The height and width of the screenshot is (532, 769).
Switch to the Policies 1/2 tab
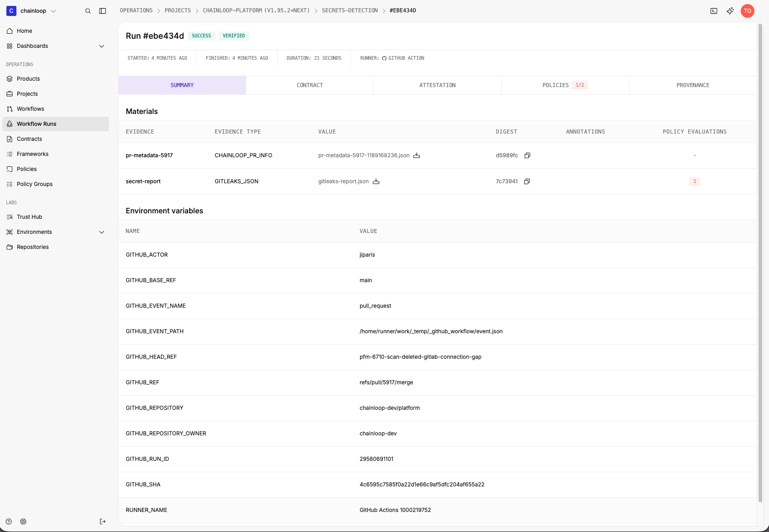point(565,85)
